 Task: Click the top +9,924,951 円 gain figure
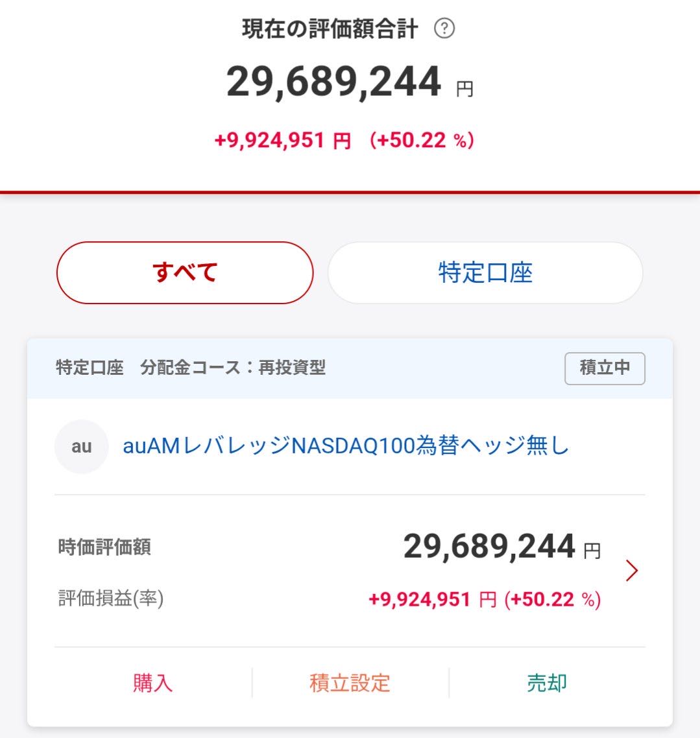[282, 140]
